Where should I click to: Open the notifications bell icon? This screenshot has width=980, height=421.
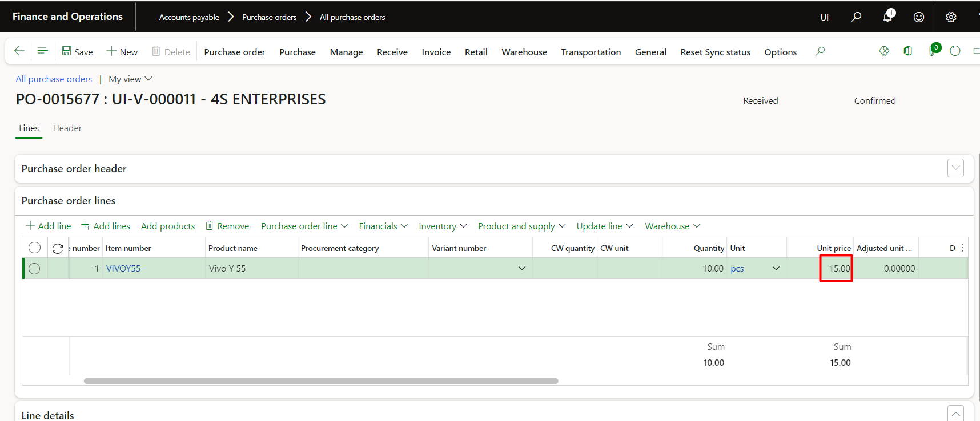pyautogui.click(x=887, y=17)
